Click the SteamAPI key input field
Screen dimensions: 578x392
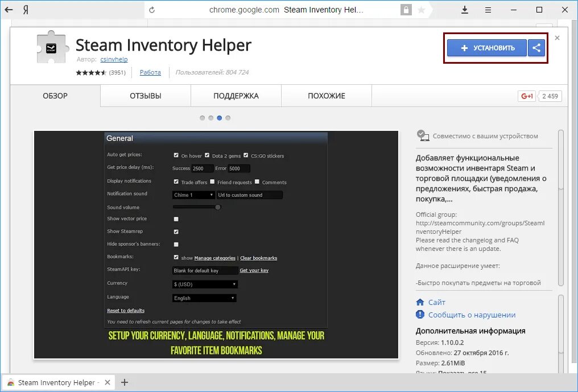(205, 271)
